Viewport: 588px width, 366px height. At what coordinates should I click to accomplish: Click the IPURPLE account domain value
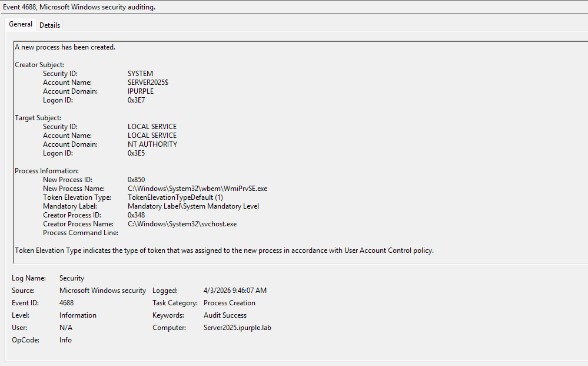pos(141,91)
